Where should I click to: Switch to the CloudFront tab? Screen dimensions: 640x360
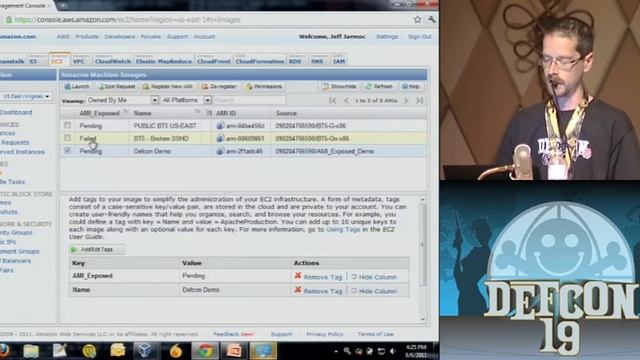tap(213, 60)
